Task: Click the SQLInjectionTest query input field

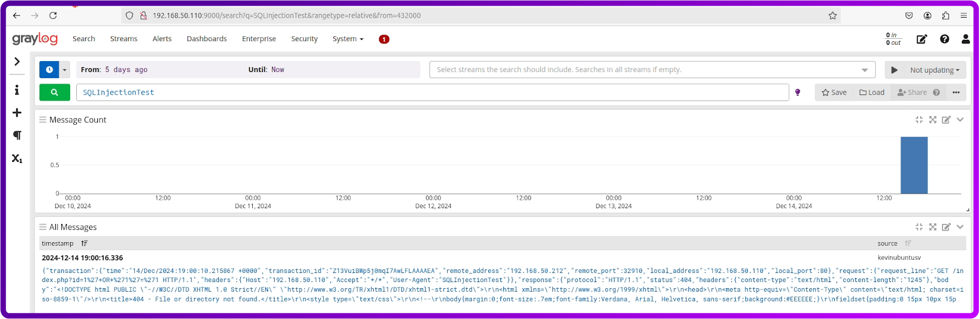Action: click(433, 93)
